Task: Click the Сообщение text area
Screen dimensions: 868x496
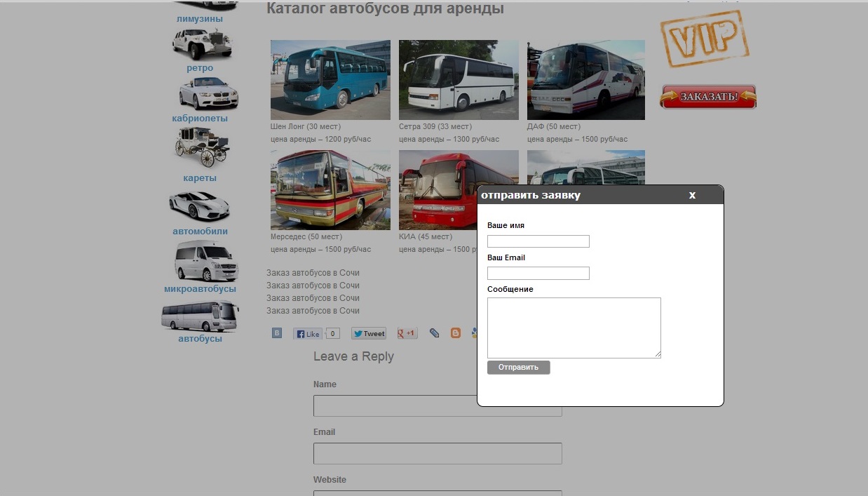Action: click(574, 328)
